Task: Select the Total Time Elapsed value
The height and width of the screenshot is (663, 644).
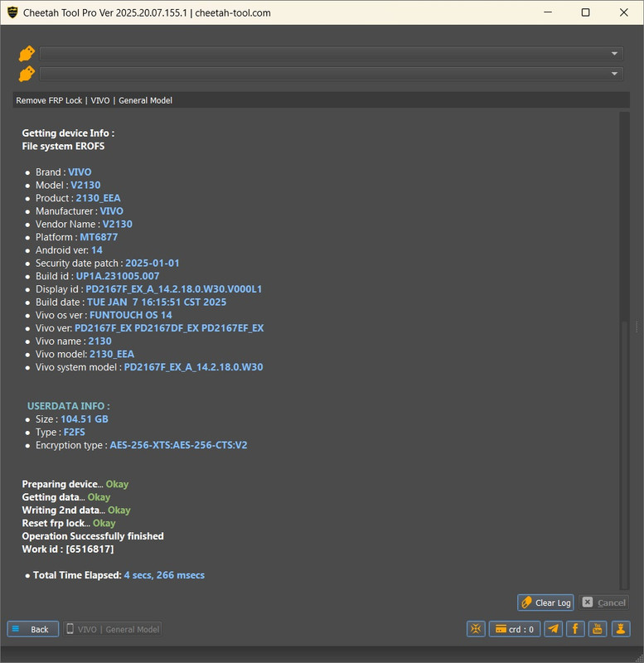Action: click(x=164, y=575)
